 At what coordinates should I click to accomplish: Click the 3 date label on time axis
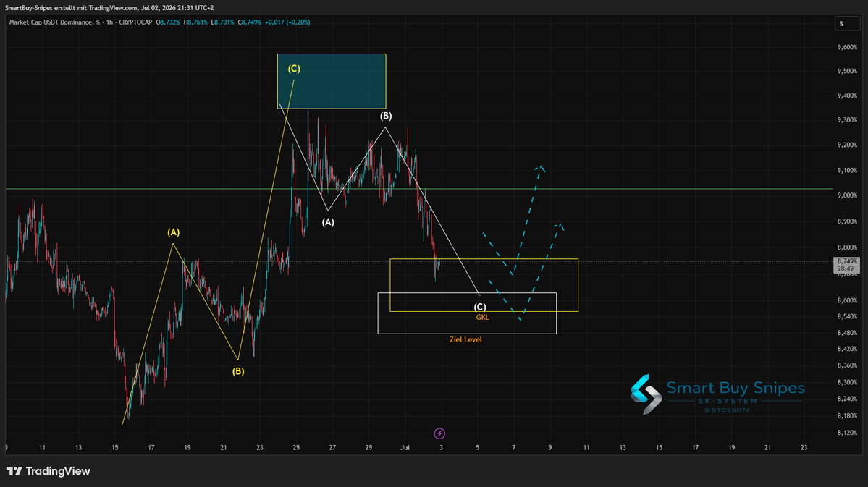point(441,448)
